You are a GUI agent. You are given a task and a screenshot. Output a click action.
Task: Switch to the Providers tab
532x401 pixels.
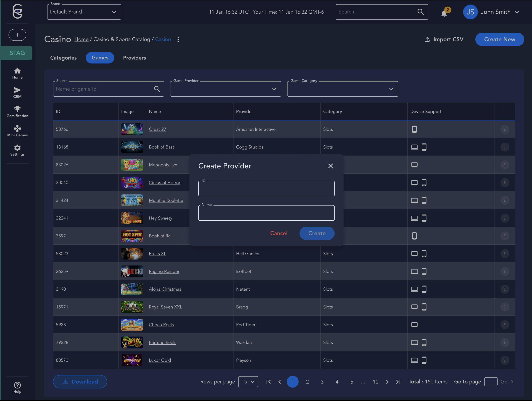[x=135, y=58]
